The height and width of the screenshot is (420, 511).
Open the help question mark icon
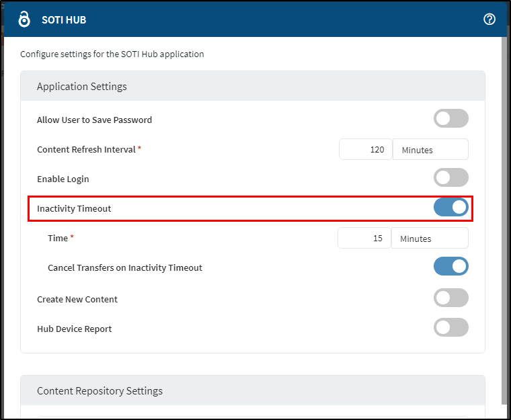(489, 19)
